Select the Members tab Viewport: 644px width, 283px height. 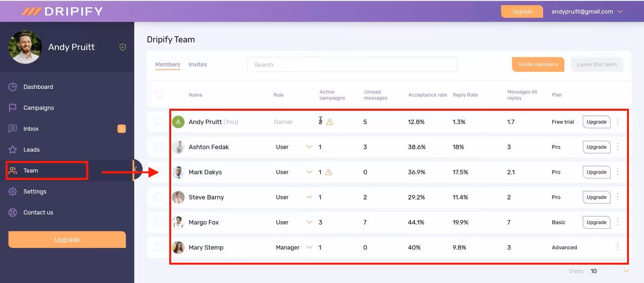(x=167, y=64)
